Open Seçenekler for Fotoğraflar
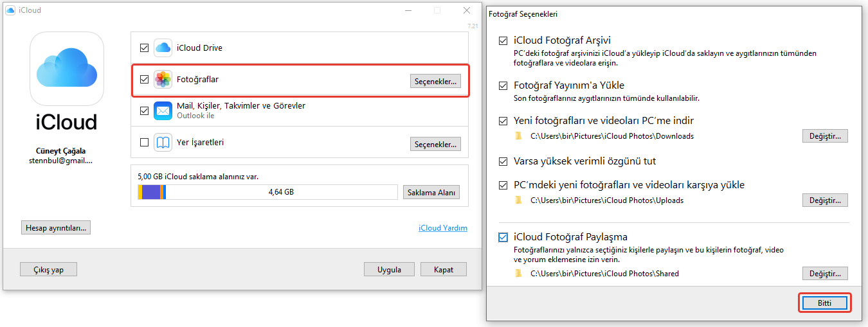 435,81
